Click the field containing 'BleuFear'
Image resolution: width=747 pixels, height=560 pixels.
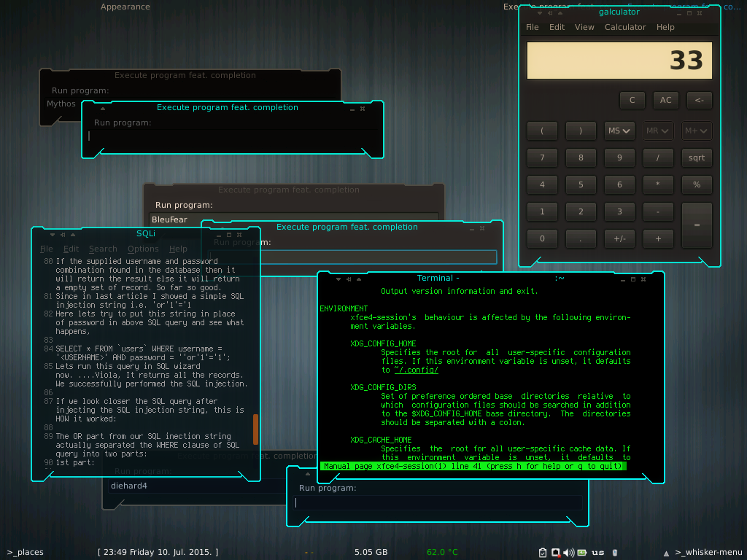[x=294, y=219]
